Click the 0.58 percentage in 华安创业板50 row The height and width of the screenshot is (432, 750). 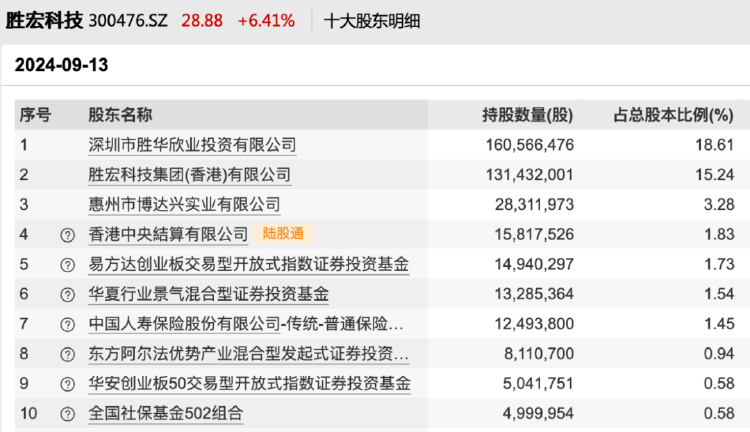(719, 384)
